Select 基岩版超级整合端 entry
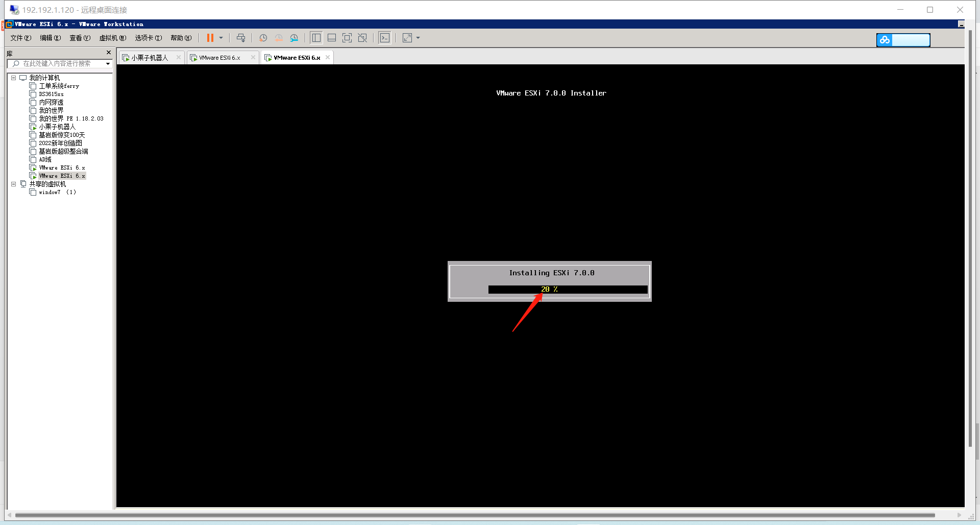The height and width of the screenshot is (525, 980). 63,151
